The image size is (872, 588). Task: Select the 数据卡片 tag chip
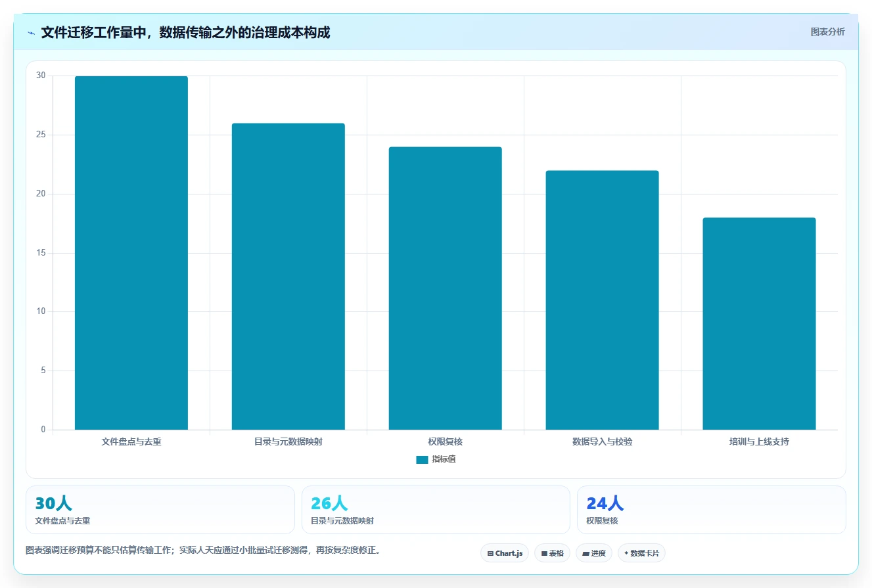[x=641, y=553]
